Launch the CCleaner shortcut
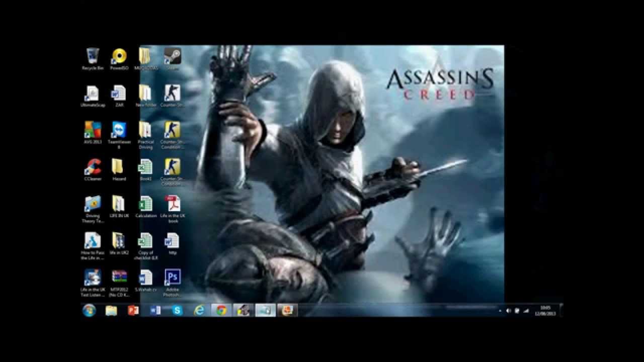644x362 pixels. (x=93, y=170)
